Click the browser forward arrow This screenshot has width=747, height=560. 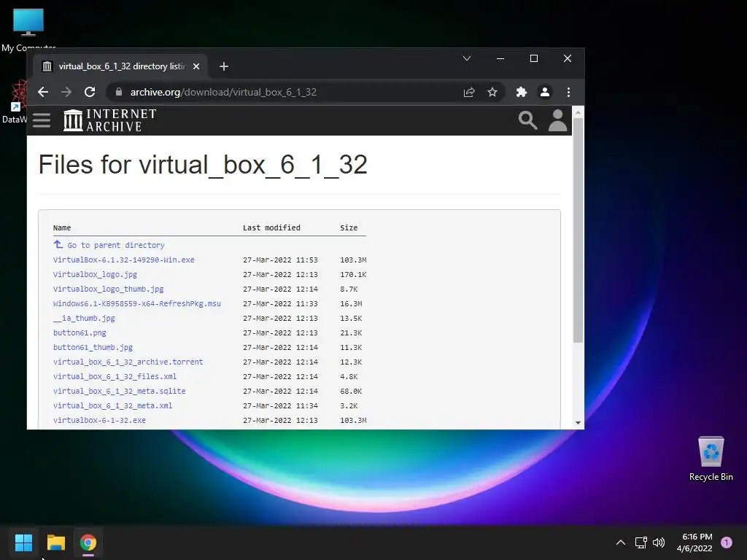click(x=66, y=92)
